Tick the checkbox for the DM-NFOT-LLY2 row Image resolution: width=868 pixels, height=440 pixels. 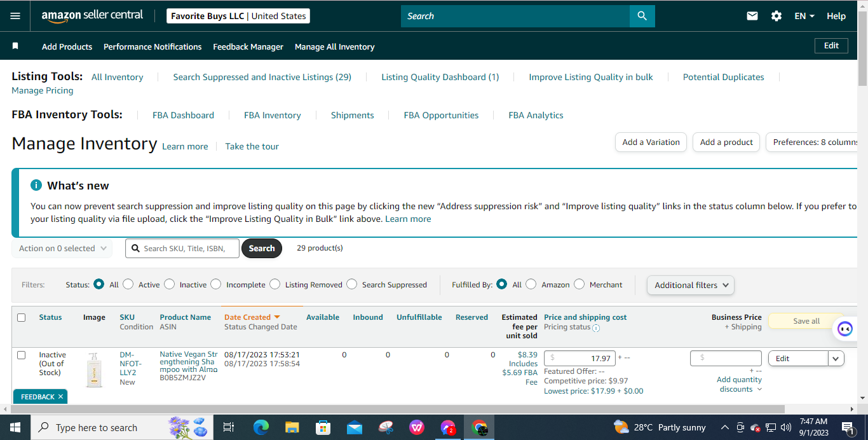click(x=22, y=355)
